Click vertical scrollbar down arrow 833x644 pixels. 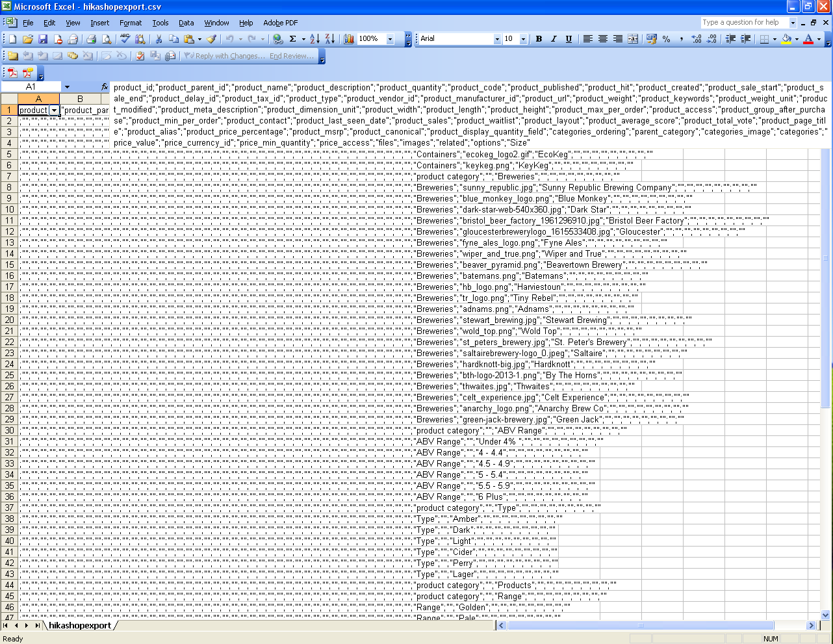[826, 615]
